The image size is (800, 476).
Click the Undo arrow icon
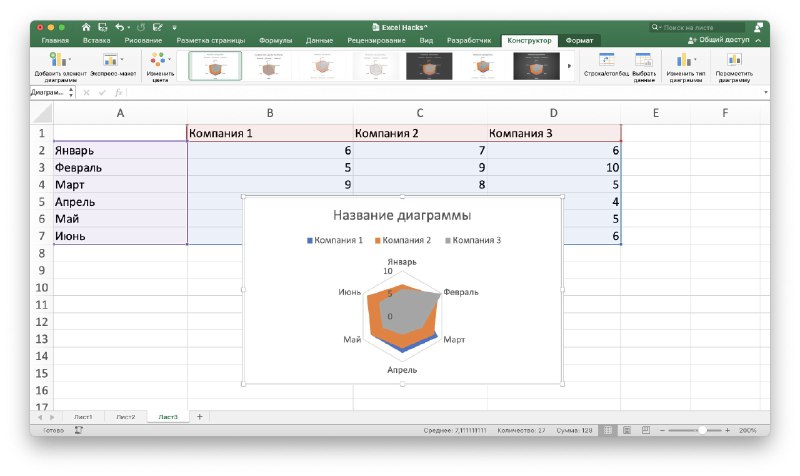(119, 27)
